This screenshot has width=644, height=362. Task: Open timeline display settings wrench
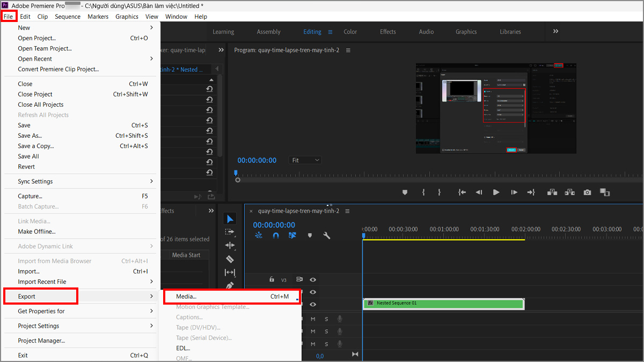coord(326,235)
